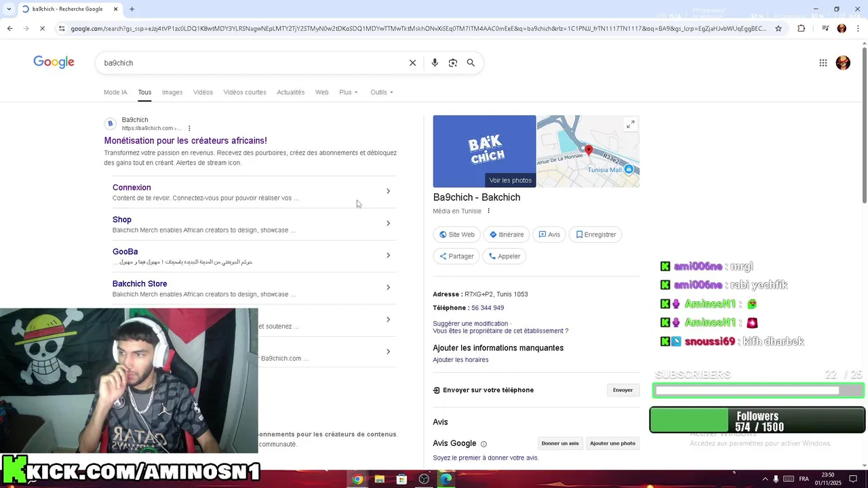The width and height of the screenshot is (868, 488).
Task: Open the Shop sitelink chevron
Action: point(388,223)
